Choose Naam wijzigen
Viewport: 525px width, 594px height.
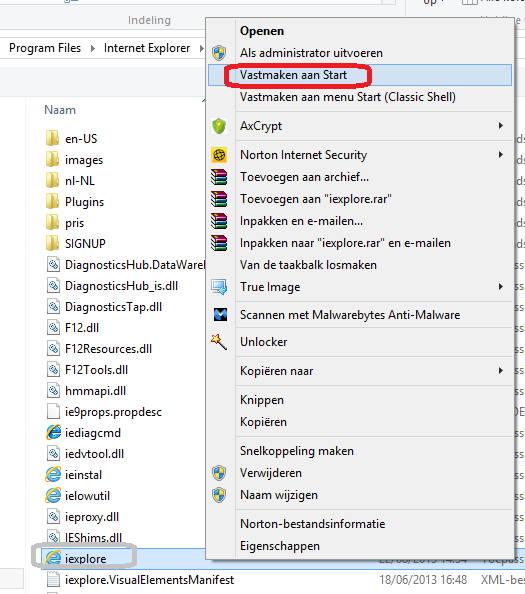click(x=360, y=495)
